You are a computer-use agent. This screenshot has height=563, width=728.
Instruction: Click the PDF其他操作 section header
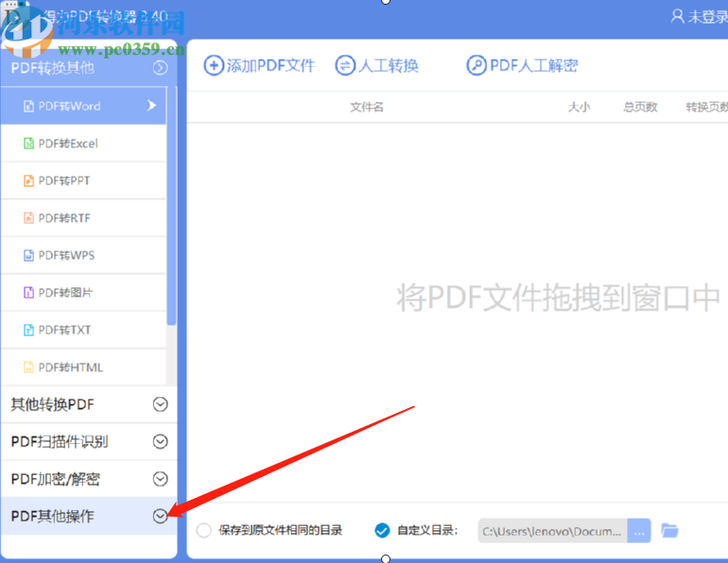(x=89, y=516)
